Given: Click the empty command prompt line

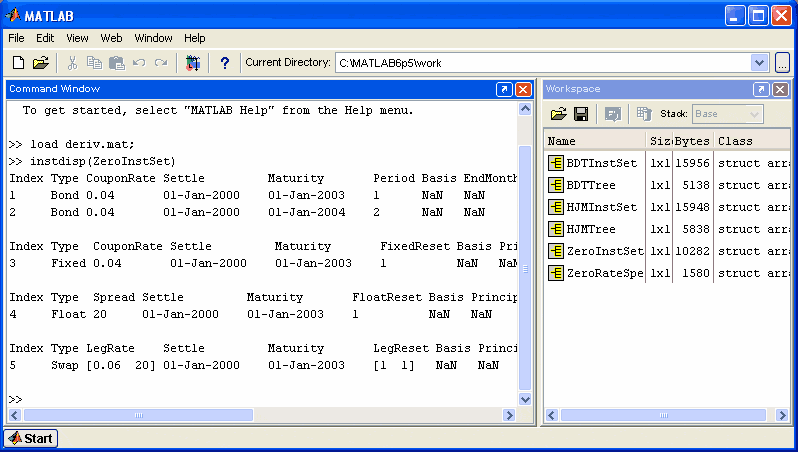Looking at the screenshot, I should tap(262, 399).
